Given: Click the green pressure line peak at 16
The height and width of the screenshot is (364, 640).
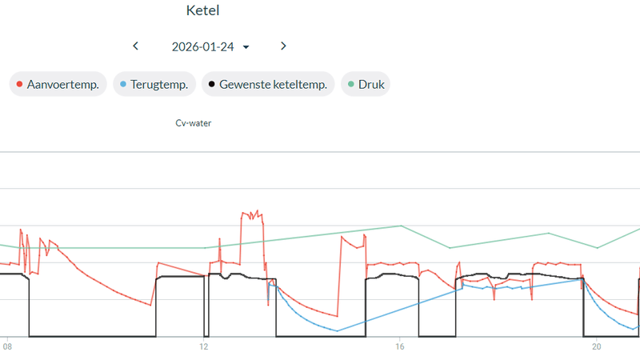Looking at the screenshot, I should [401, 226].
